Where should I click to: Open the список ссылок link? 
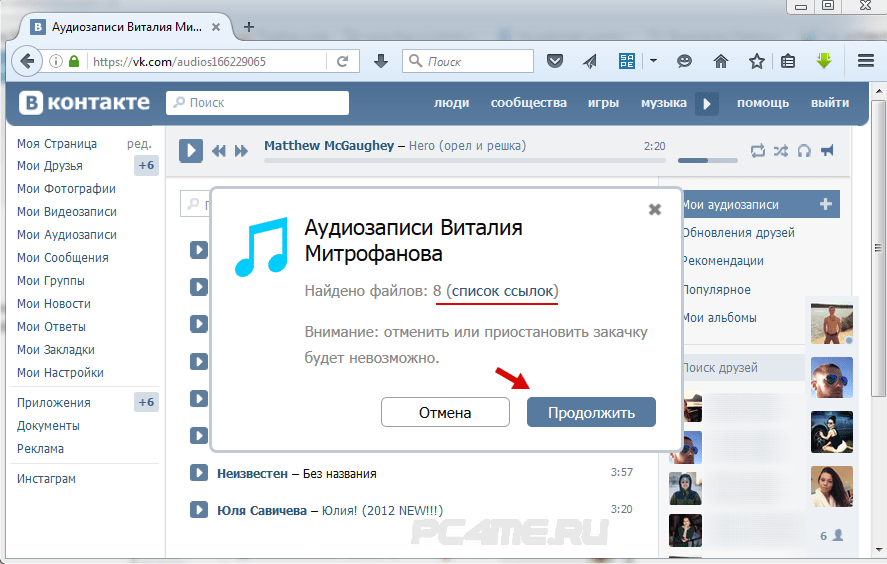[x=502, y=290]
